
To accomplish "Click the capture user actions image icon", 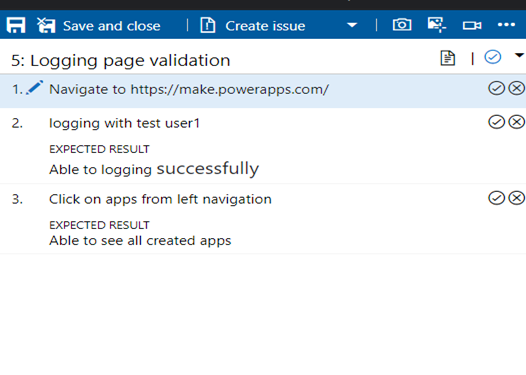I will click(437, 25).
